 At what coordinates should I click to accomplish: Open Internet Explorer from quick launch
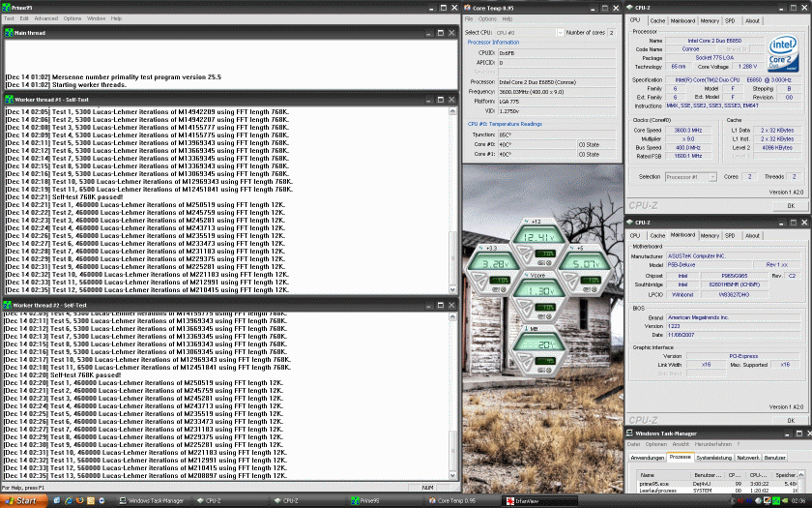[69, 501]
